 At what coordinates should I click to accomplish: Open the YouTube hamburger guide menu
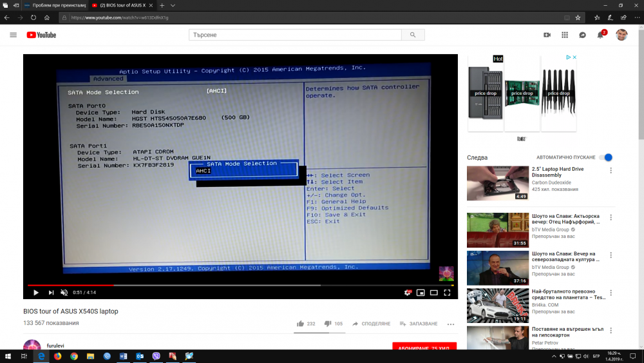click(13, 35)
